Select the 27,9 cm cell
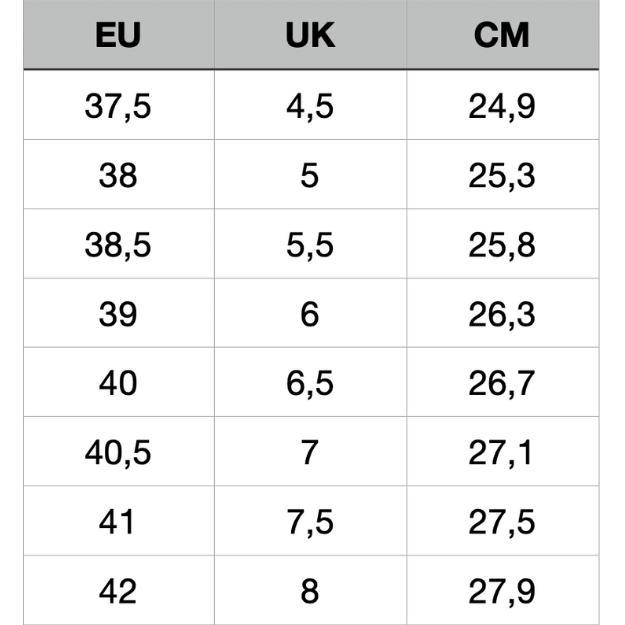Image resolution: width=625 pixels, height=625 pixels. 502,591
